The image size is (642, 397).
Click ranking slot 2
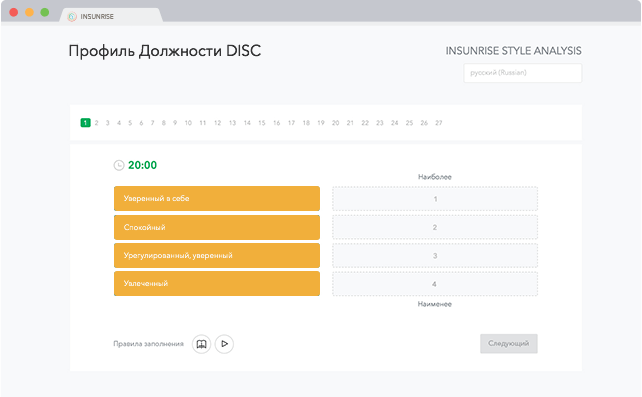click(435, 227)
